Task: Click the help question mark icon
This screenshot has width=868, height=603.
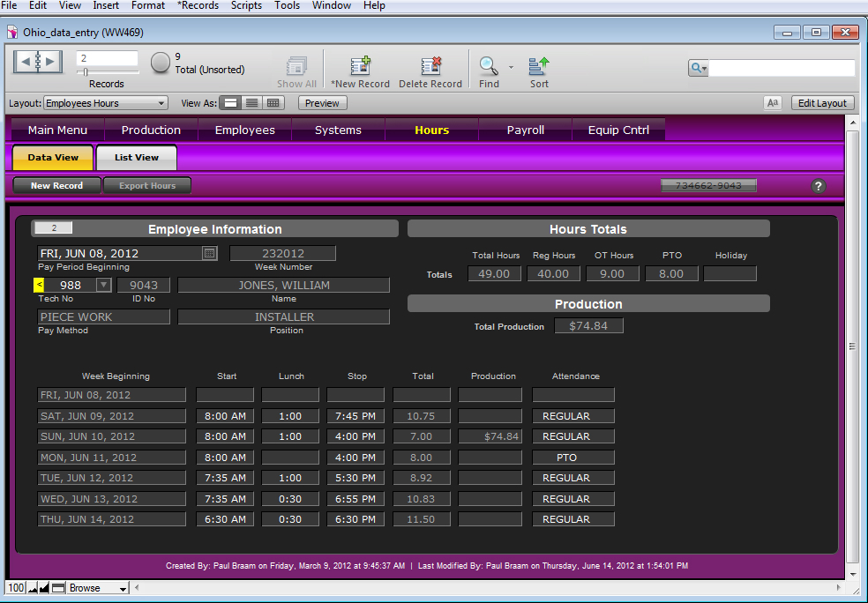Action: (x=818, y=186)
